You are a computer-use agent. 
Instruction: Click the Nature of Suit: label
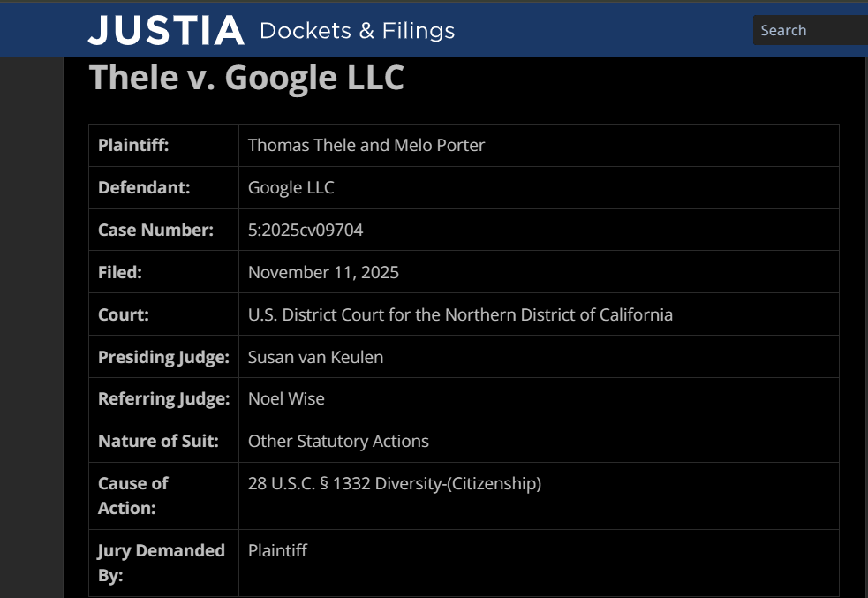click(158, 442)
